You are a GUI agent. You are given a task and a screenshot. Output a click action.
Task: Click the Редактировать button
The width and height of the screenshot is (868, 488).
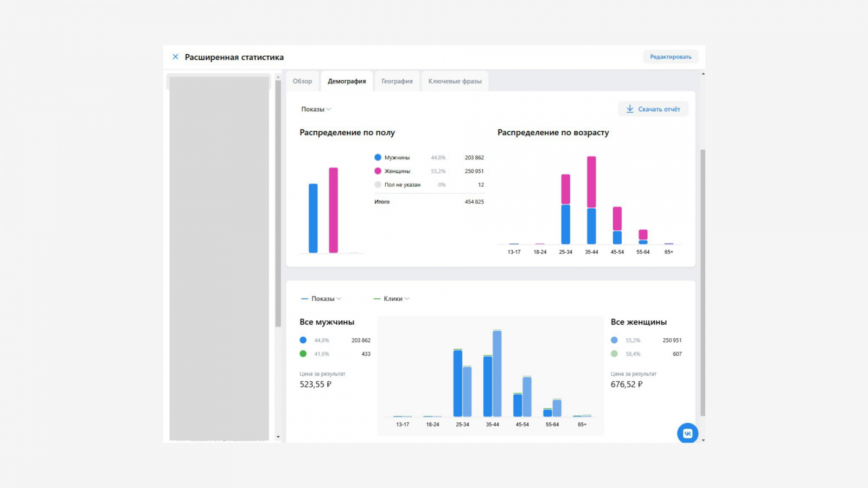(x=671, y=56)
